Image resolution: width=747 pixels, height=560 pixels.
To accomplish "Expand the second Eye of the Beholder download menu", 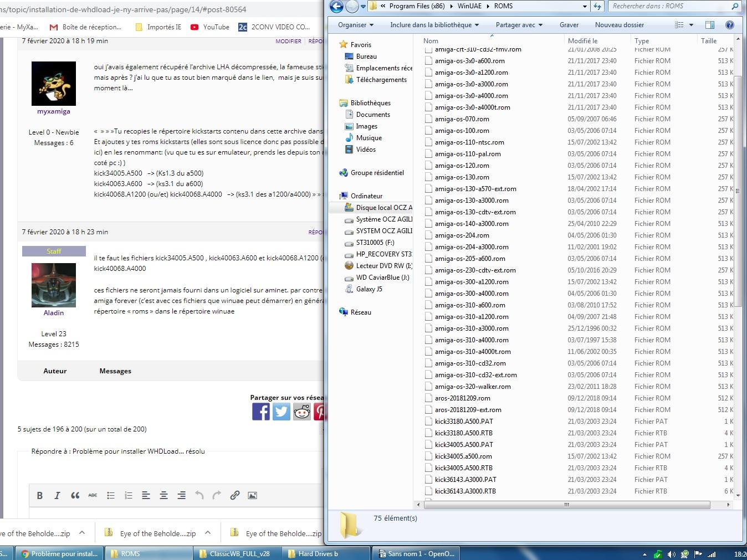I will 208,533.
